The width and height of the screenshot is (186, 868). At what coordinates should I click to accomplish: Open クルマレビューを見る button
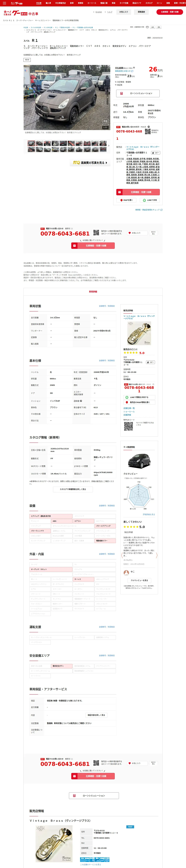pos(139,581)
